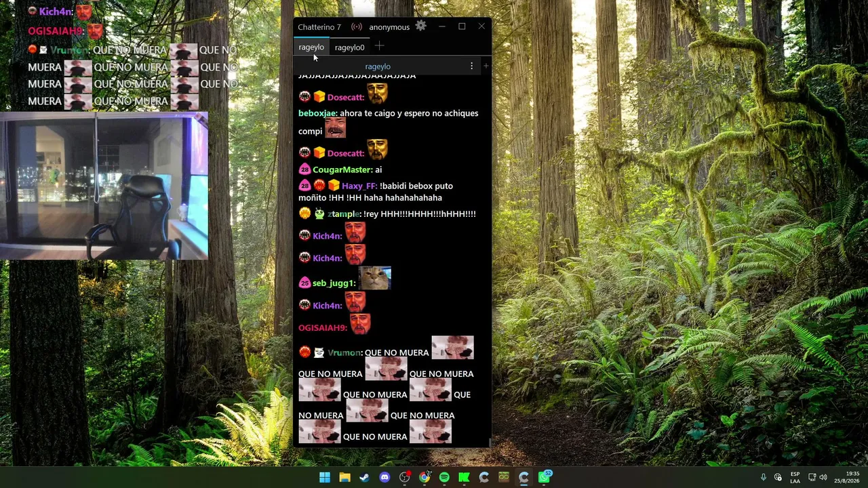The image size is (868, 488).
Task: Click the red badge before Haxy_FF
Action: [319, 186]
